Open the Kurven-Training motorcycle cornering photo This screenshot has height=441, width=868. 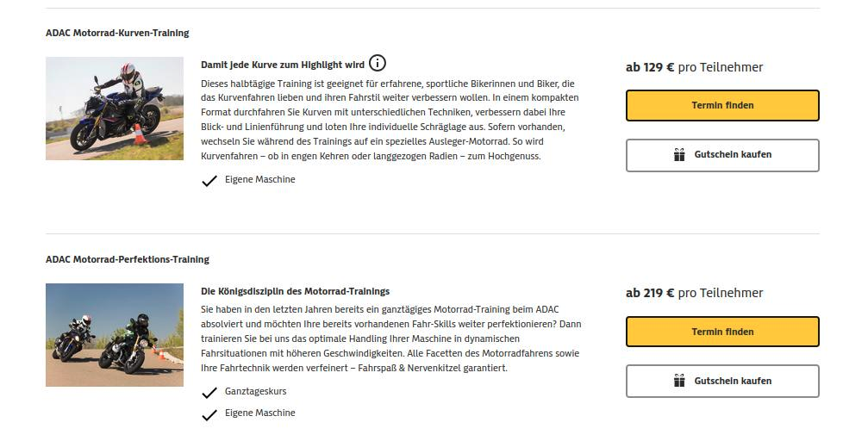point(115,109)
